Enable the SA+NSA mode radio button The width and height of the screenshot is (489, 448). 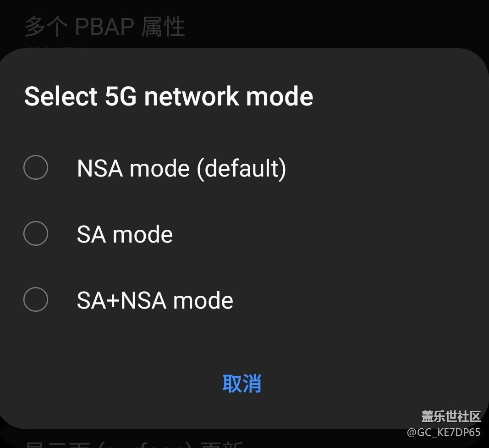pyautogui.click(x=36, y=299)
